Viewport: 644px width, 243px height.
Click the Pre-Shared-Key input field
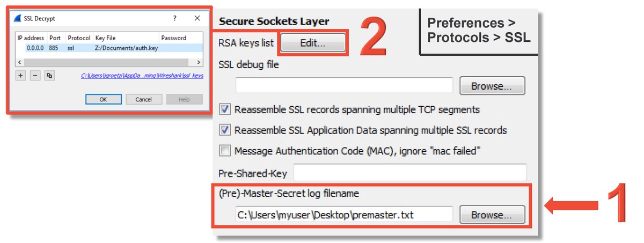pos(410,173)
